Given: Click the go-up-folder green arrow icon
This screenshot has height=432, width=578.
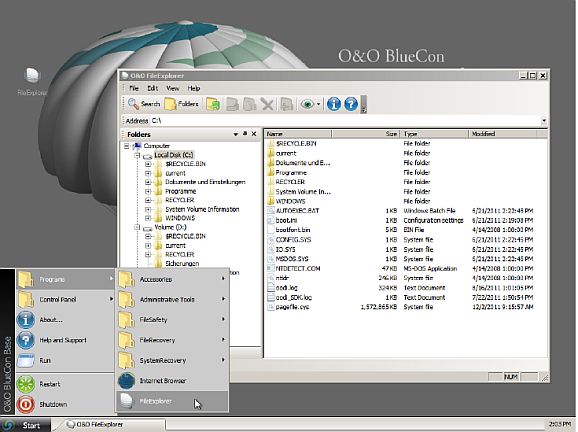Looking at the screenshot, I should (x=213, y=104).
